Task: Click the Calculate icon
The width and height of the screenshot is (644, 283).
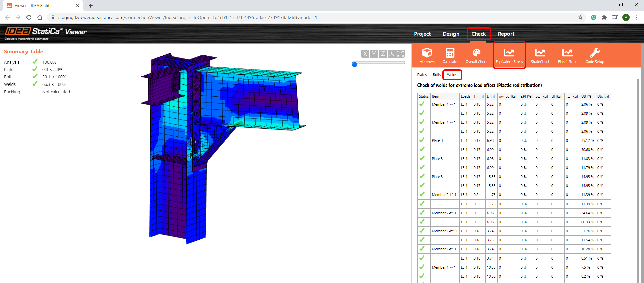Action: pos(450,55)
